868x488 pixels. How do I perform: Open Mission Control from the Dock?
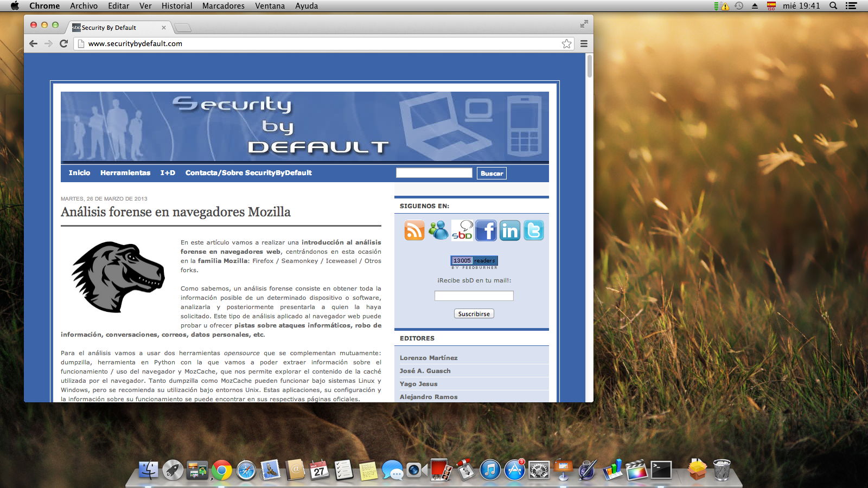click(197, 470)
